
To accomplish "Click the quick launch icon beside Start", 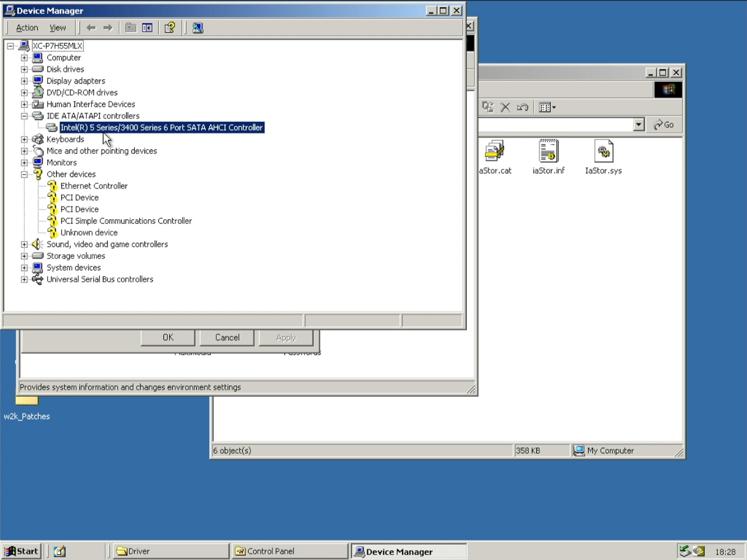I will point(60,551).
